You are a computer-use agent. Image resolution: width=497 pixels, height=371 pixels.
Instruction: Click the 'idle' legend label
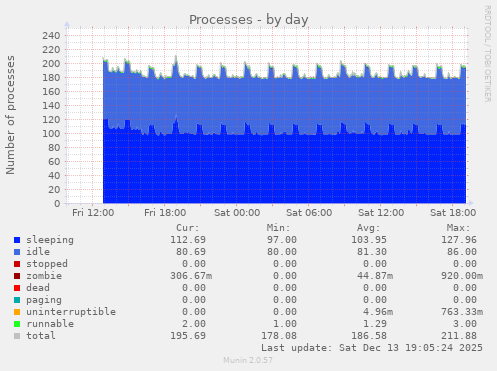tap(38, 252)
